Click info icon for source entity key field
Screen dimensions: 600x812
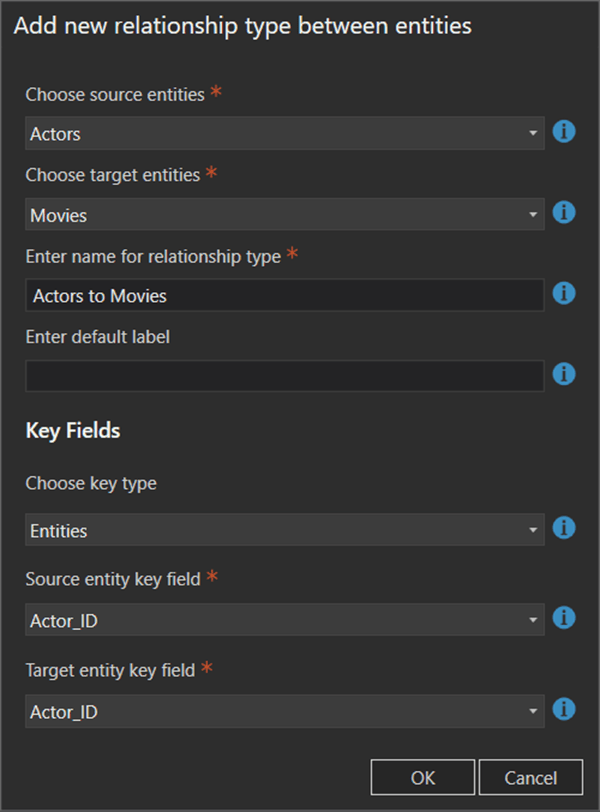[564, 618]
